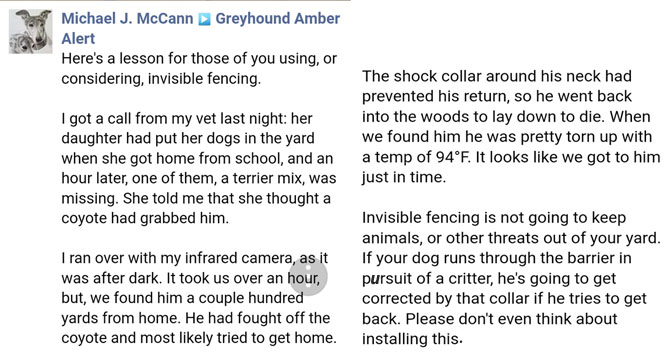Viewport: 671px width, 360px height.
Task: Open Michael J. McCann's greyhound profile picture
Action: 31,31
